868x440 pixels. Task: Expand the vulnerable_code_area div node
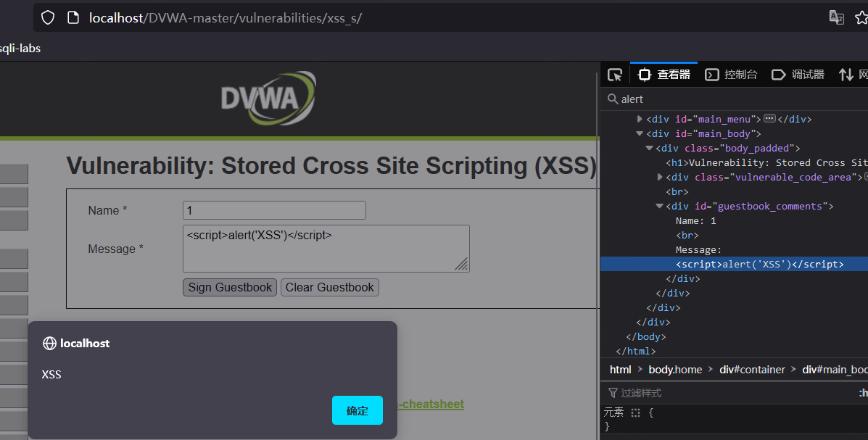pos(660,177)
